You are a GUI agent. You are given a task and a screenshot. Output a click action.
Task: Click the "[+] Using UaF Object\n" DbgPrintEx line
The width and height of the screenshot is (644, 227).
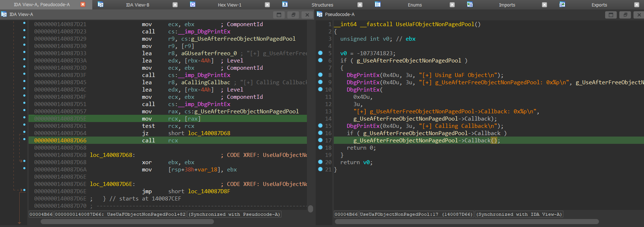pyautogui.click(x=425, y=75)
